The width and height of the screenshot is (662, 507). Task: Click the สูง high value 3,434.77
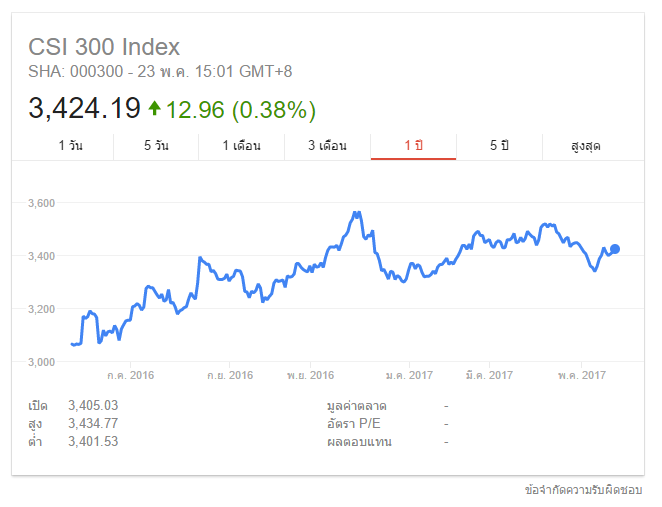93,423
